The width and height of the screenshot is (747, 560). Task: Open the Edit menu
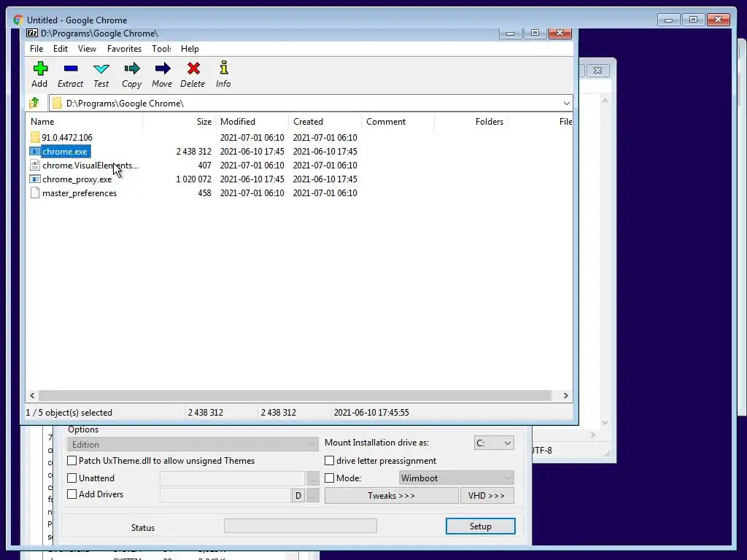60,49
